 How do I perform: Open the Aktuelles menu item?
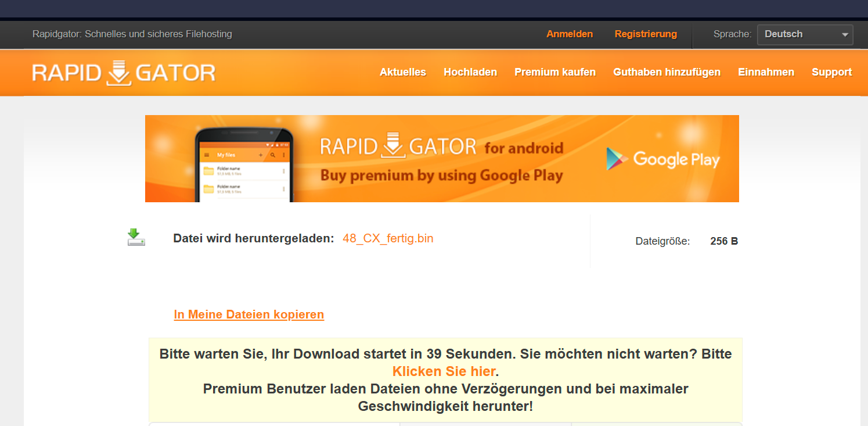(402, 72)
